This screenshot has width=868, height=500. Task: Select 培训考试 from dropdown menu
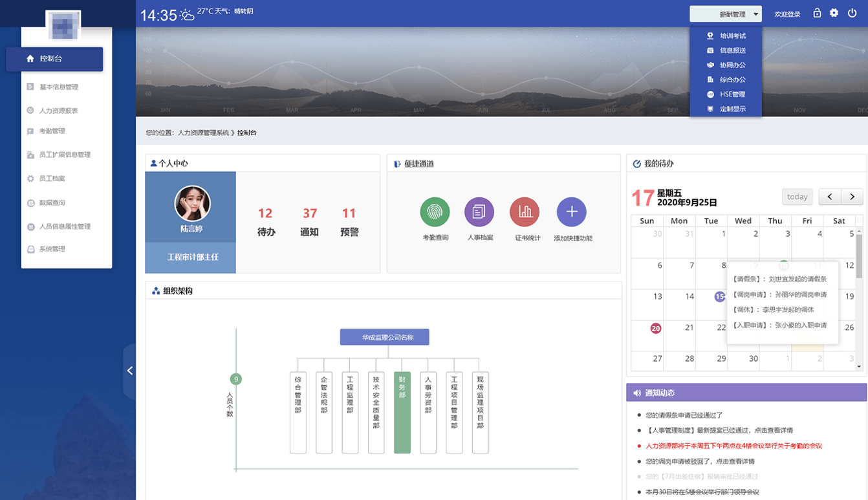[x=732, y=36]
